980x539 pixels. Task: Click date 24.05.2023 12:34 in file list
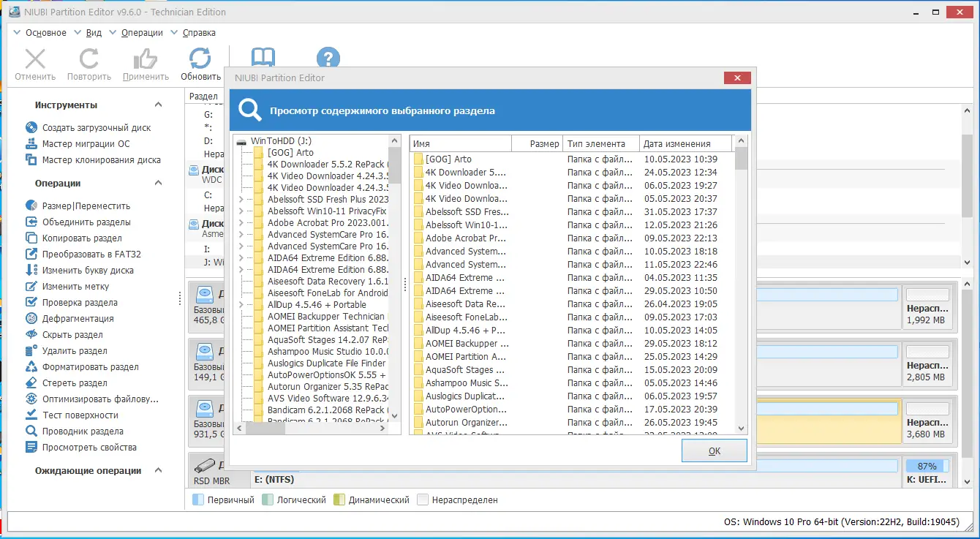[x=681, y=173]
